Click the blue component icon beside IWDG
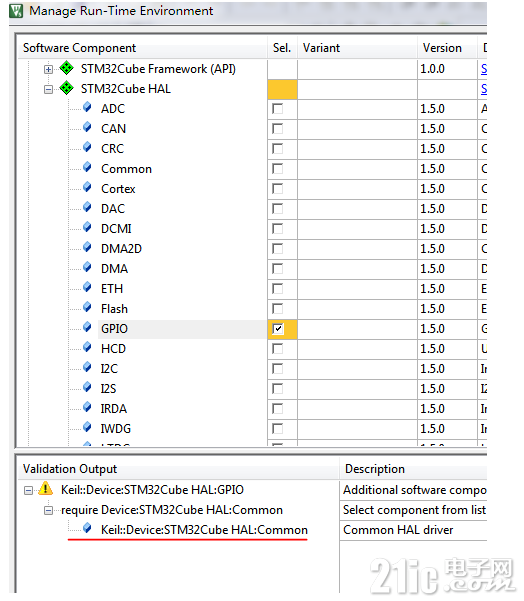524x601 pixels. (87, 427)
